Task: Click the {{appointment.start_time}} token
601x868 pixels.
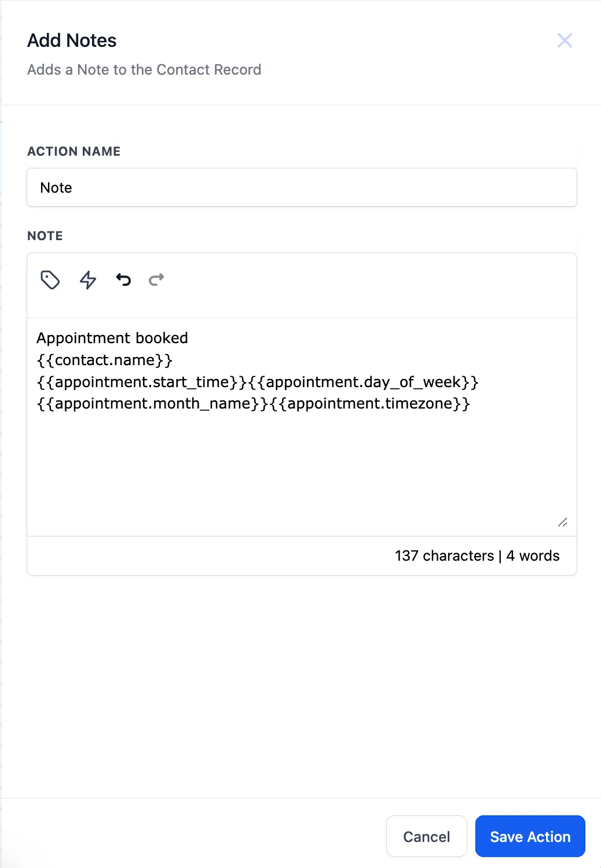Action: pos(142,382)
